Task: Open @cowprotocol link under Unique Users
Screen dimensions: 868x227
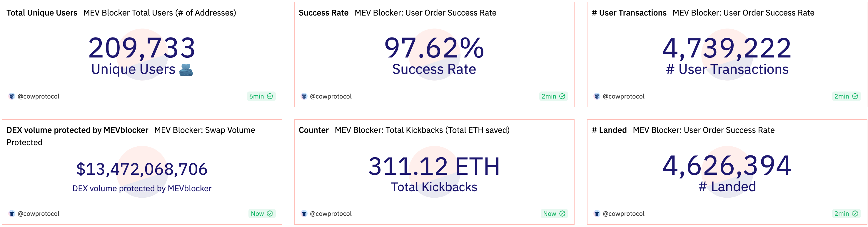Action: [x=39, y=96]
